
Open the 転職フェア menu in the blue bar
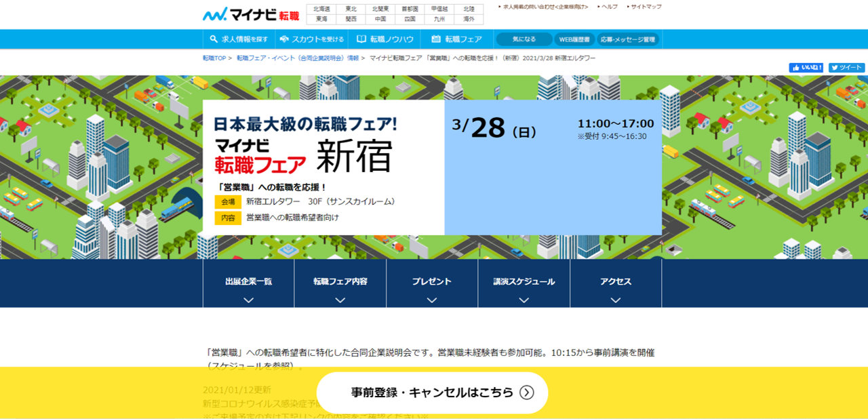coord(456,39)
